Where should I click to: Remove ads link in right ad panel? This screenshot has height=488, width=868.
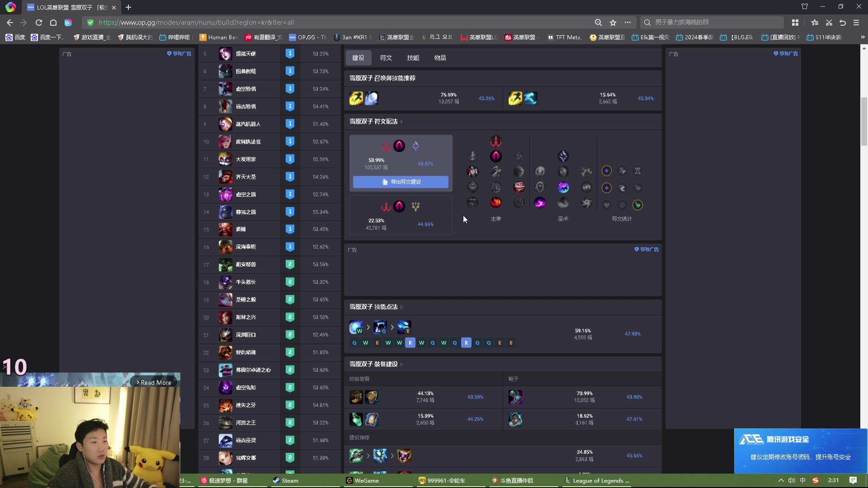[x=786, y=53]
